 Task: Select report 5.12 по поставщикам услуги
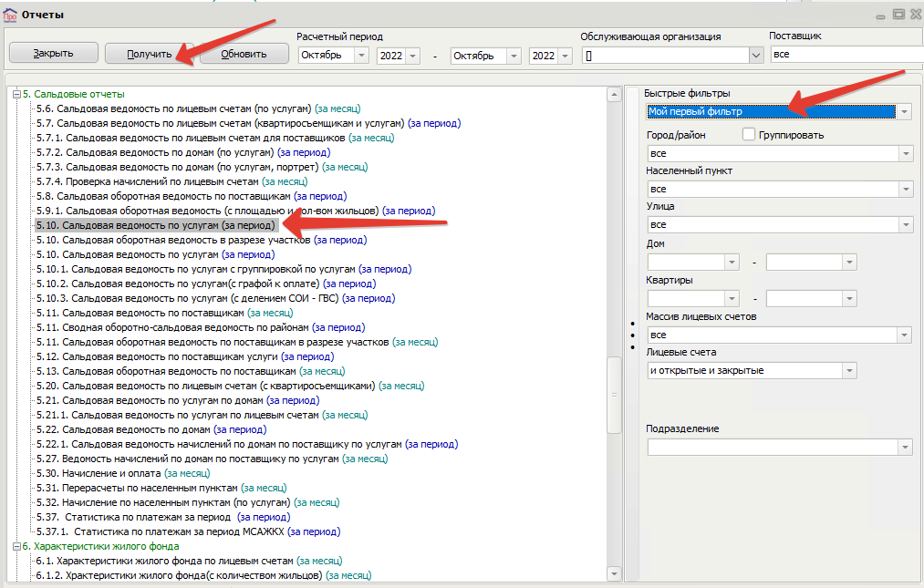tap(185, 356)
